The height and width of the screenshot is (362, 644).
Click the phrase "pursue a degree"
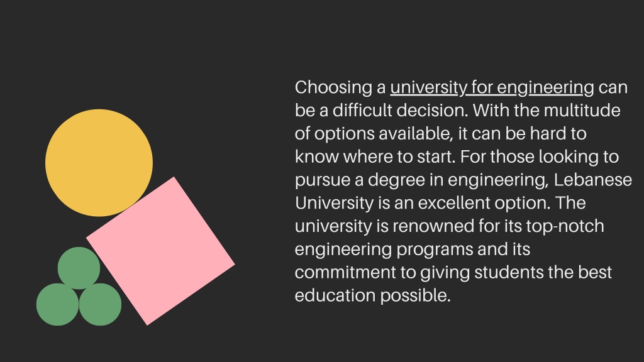pyautogui.click(x=360, y=180)
